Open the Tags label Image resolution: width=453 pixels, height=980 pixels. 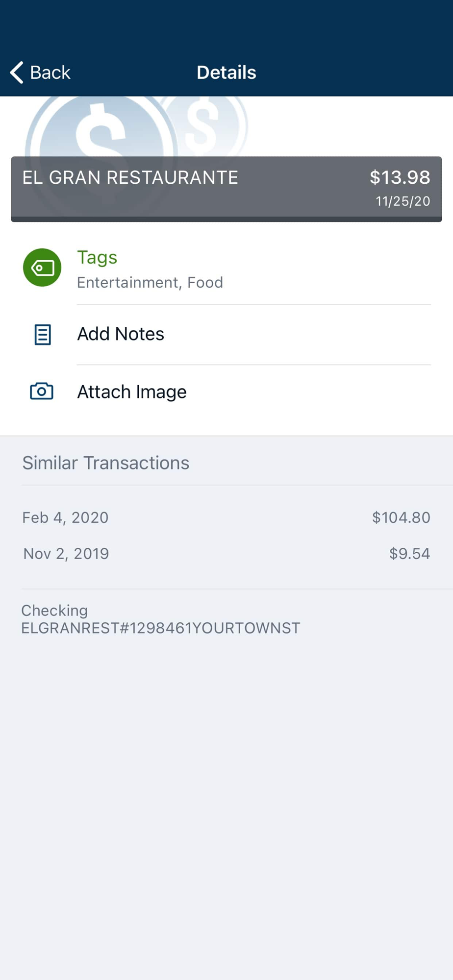coord(97,257)
